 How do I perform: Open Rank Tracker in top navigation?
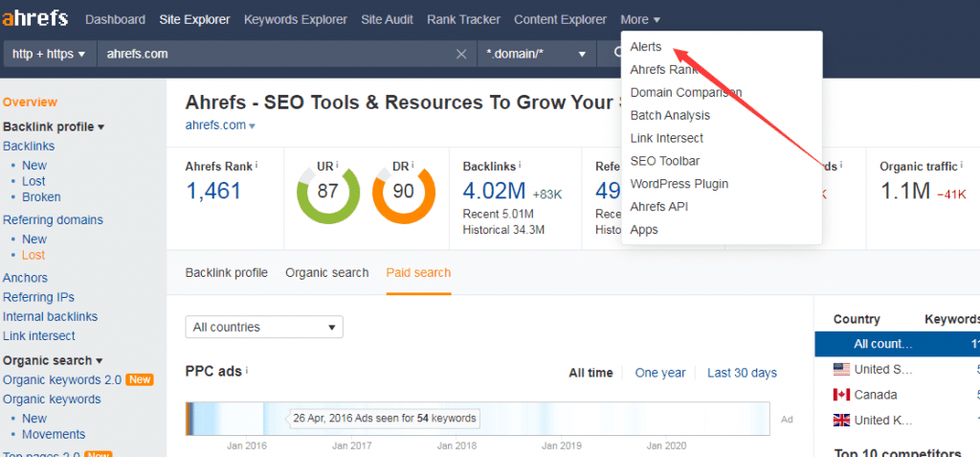click(464, 20)
